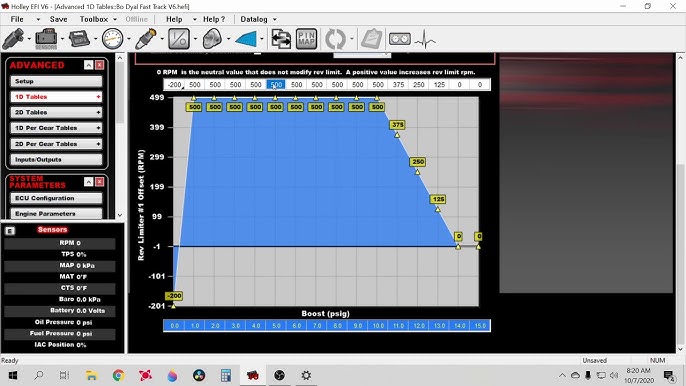Click the nitrous bottle toolbar icon
This screenshot has height=386, width=686.
[212, 39]
